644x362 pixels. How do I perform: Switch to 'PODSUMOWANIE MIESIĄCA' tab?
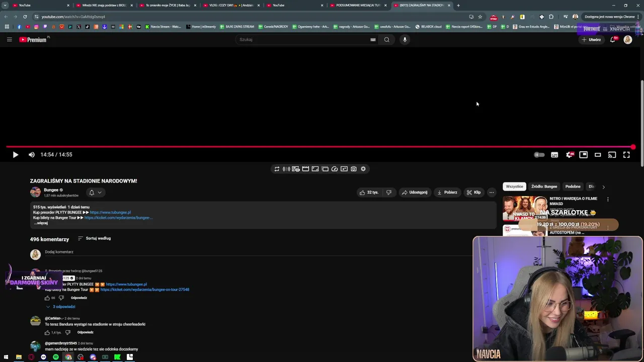pos(358,5)
